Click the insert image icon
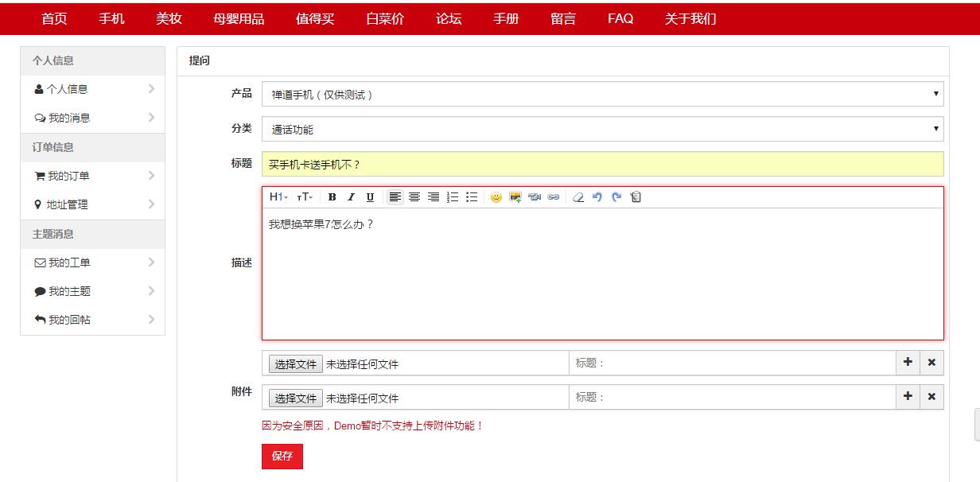This screenshot has height=482, width=980. (515, 197)
